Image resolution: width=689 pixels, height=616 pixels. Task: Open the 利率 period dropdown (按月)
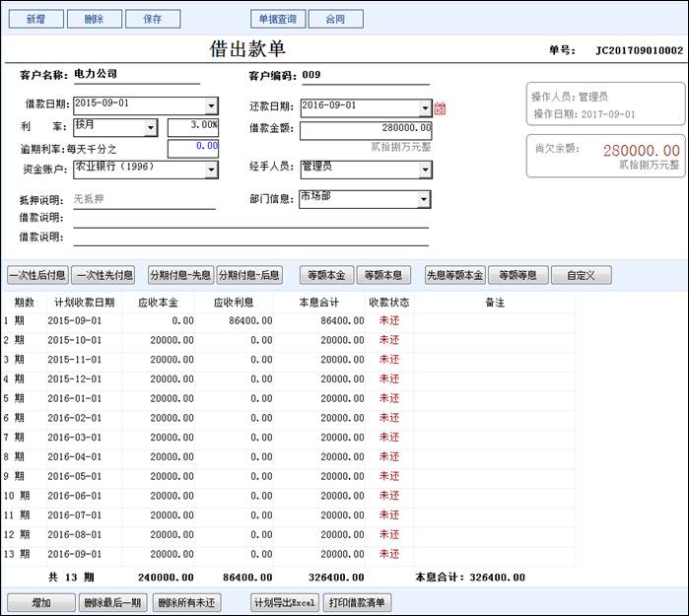tap(151, 128)
